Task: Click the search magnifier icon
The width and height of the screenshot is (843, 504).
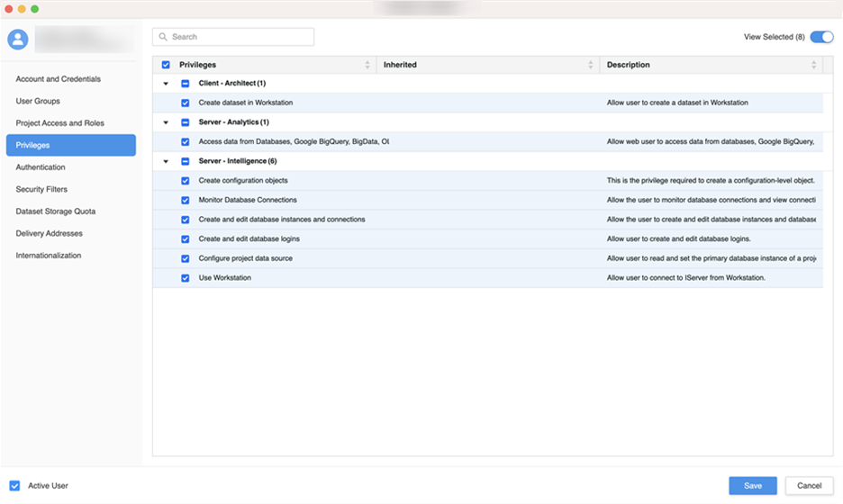Action: click(x=163, y=37)
